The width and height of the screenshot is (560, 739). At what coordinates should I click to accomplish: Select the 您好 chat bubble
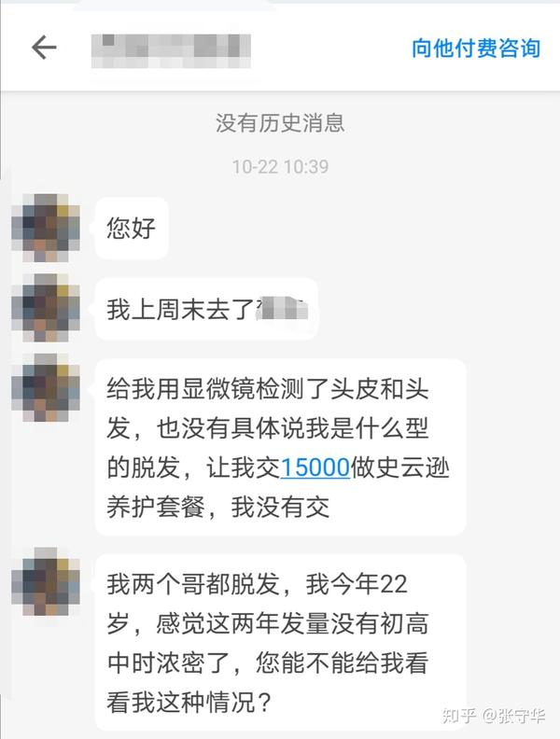point(132,228)
